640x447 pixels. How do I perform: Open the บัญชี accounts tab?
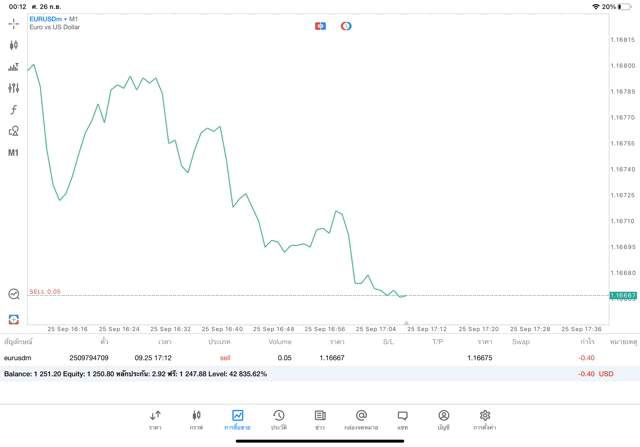443,419
